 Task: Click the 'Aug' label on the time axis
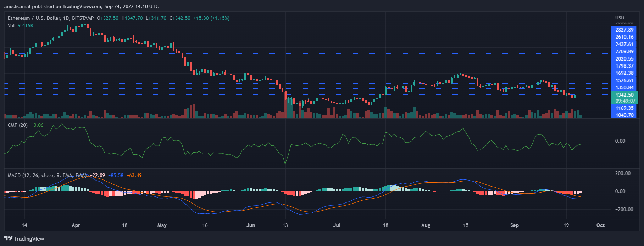click(x=426, y=225)
